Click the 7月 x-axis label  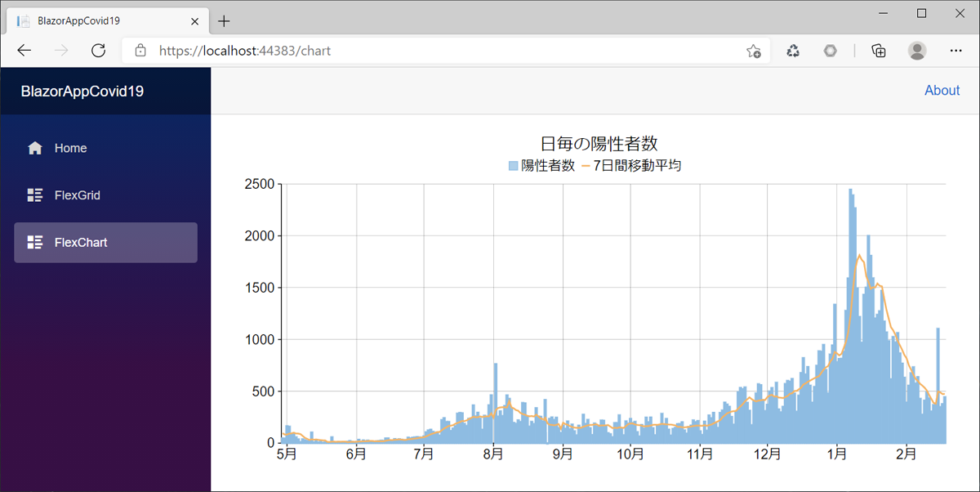[423, 453]
